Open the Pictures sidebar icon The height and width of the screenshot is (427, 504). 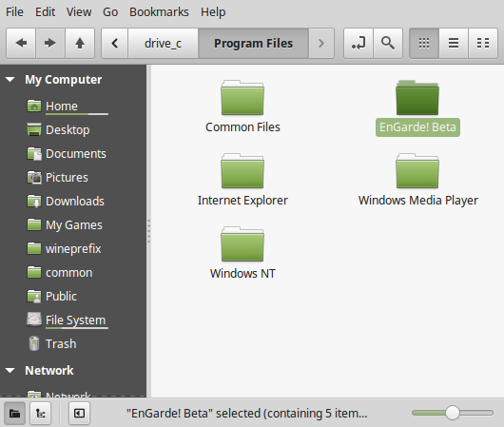point(34,177)
